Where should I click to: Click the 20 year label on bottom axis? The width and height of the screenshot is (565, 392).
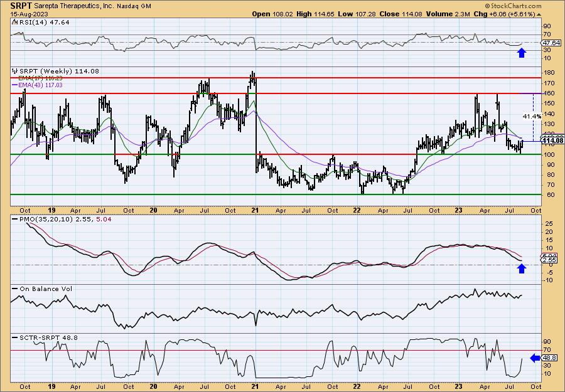click(x=153, y=386)
